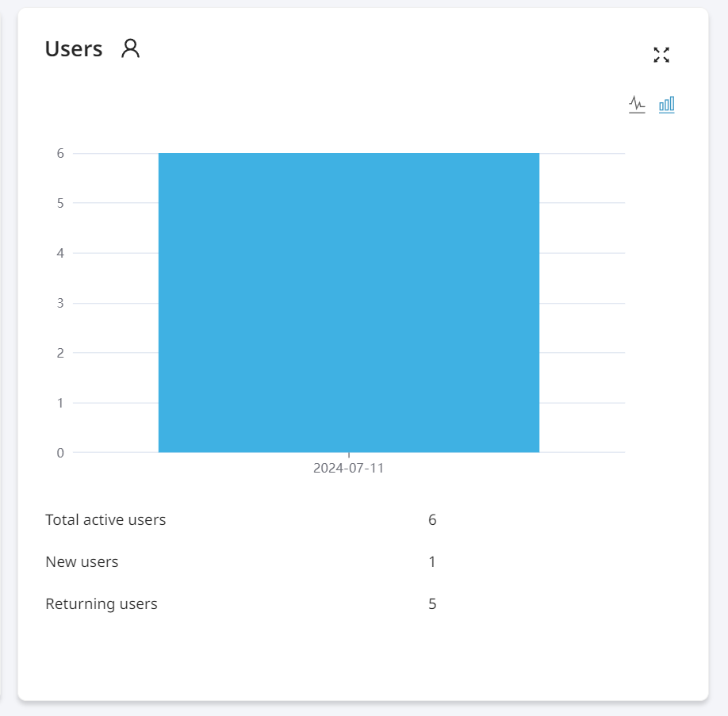Image resolution: width=728 pixels, height=716 pixels.
Task: Expand the Users widget to fullscreen
Action: (661, 55)
